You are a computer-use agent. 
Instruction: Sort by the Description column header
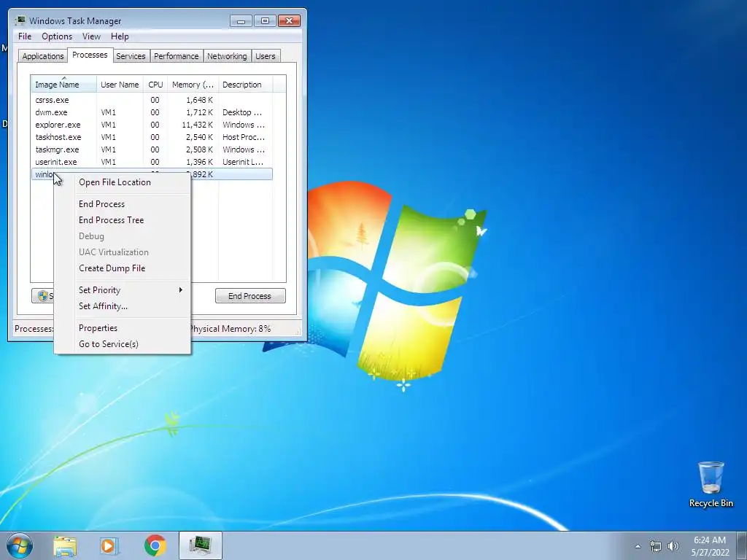pos(245,85)
